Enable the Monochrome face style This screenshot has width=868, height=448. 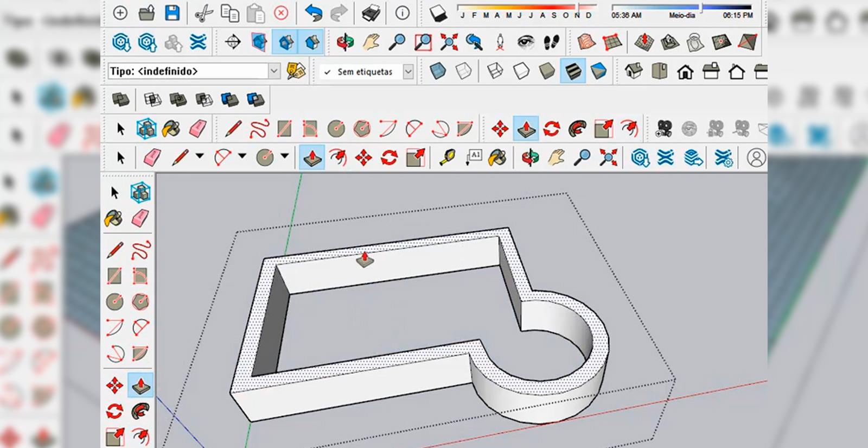pos(598,71)
